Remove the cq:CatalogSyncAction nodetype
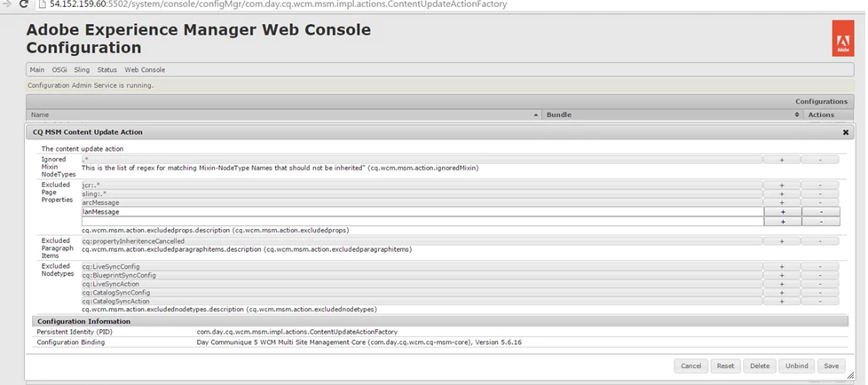This screenshot has height=385, width=868. (820, 302)
